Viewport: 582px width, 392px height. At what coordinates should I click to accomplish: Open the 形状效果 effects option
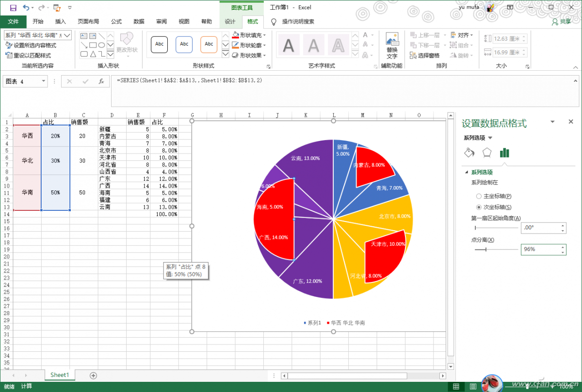point(249,56)
